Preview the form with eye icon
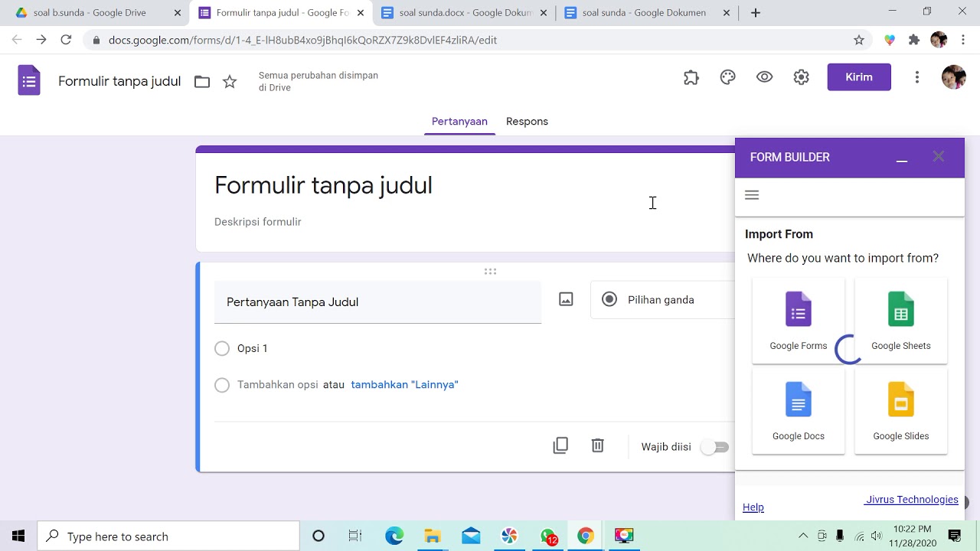This screenshot has height=551, width=980. (764, 77)
